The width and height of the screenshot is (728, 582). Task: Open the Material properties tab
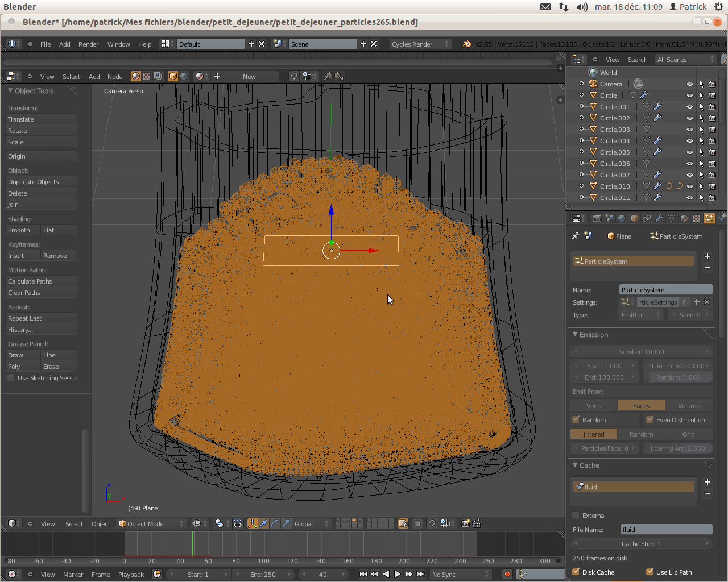click(684, 218)
